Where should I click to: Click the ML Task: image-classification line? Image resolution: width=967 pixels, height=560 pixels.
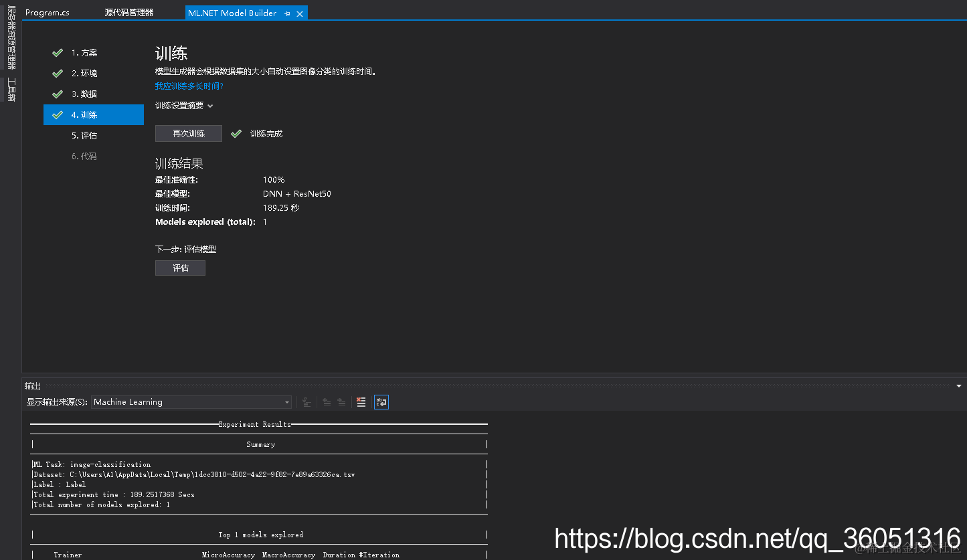pyautogui.click(x=92, y=464)
